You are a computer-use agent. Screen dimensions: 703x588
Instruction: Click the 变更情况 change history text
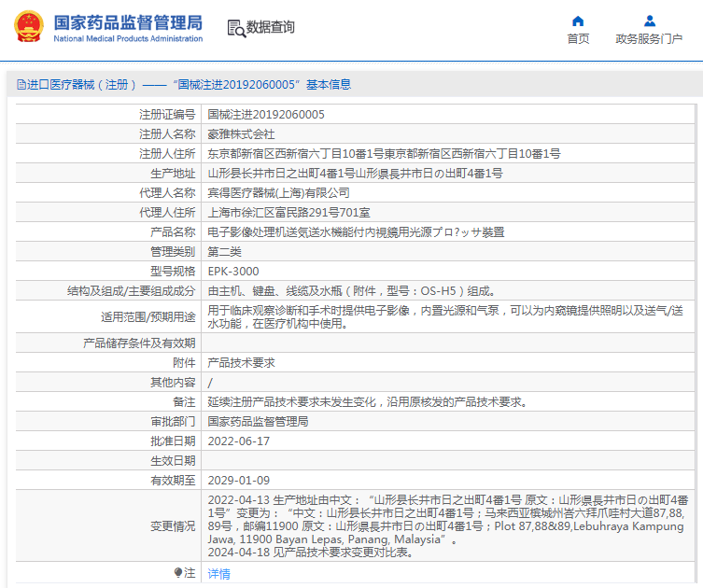pos(447,526)
